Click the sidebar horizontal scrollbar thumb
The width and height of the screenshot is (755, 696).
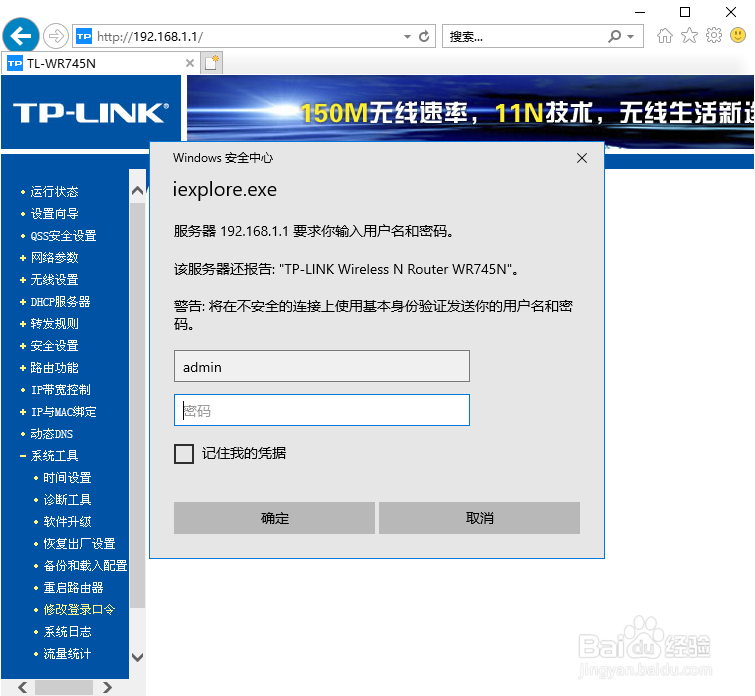coord(64,687)
